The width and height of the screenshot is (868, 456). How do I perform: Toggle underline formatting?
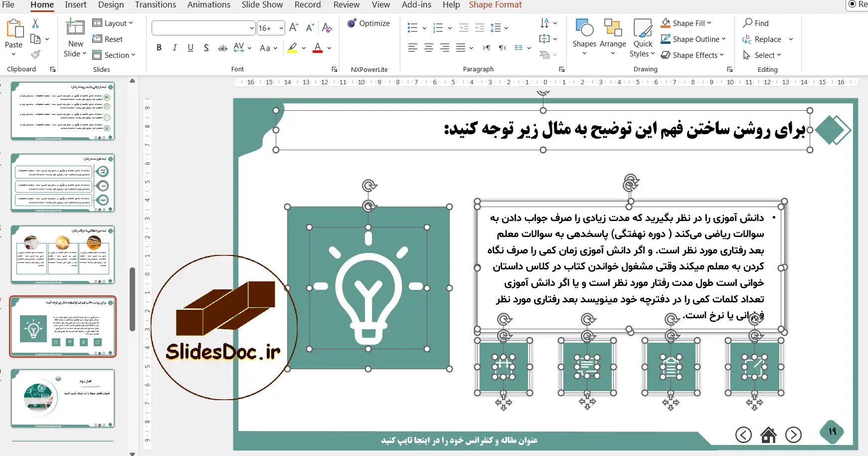tap(190, 47)
